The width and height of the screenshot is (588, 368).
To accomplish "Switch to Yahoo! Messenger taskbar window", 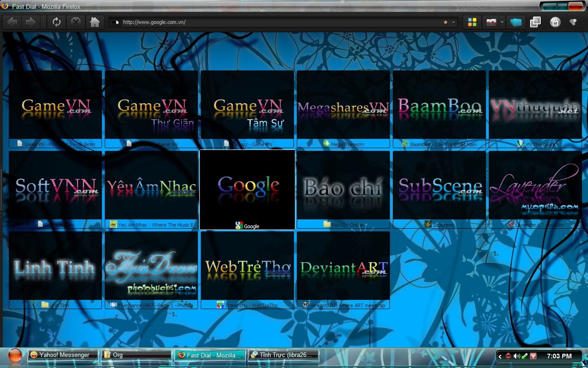I will [63, 355].
